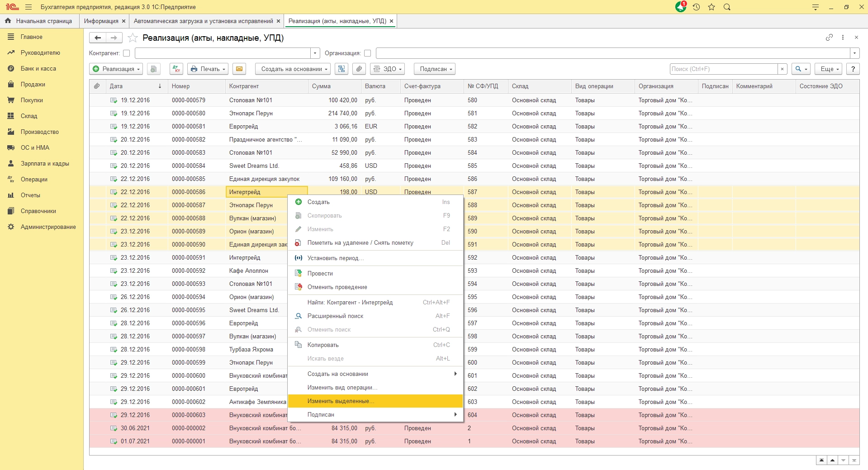The height and width of the screenshot is (470, 868).
Task: Click the Поиск (Ctrl+F) search field
Action: pyautogui.click(x=724, y=69)
